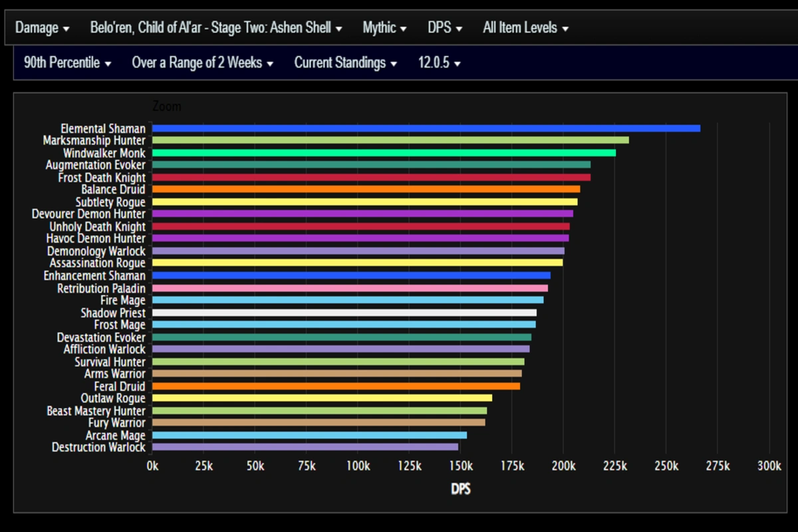Select the Marksmanship Hunter spec label
The image size is (798, 532).
click(94, 140)
